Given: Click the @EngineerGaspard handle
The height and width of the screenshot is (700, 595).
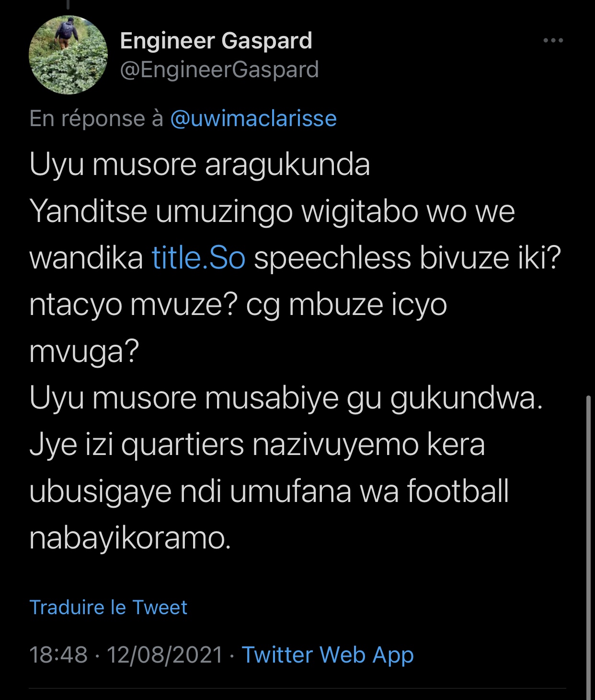Looking at the screenshot, I should (219, 70).
